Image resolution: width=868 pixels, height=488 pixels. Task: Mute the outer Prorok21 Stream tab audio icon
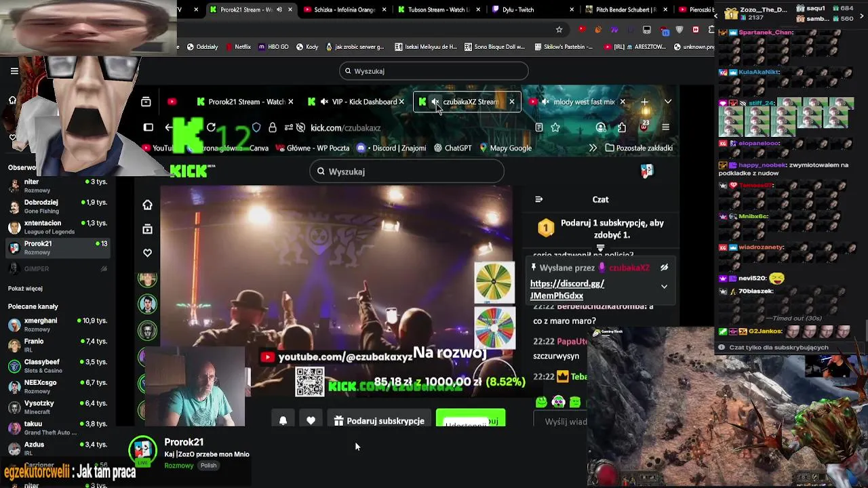[279, 9]
